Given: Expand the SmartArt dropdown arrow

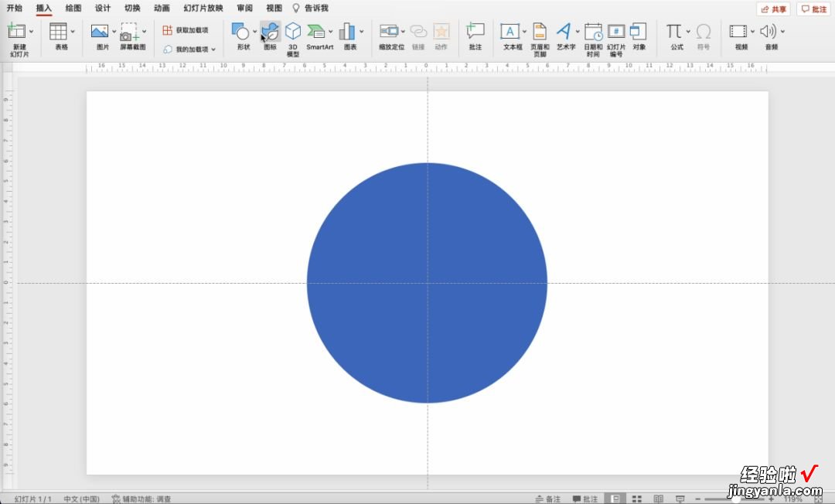Looking at the screenshot, I should 331,32.
